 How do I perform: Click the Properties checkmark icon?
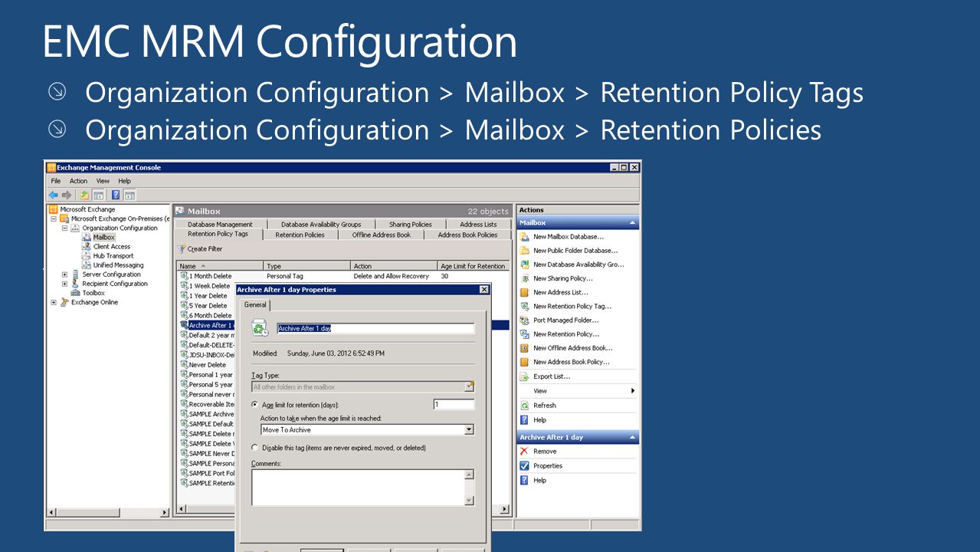pos(525,466)
